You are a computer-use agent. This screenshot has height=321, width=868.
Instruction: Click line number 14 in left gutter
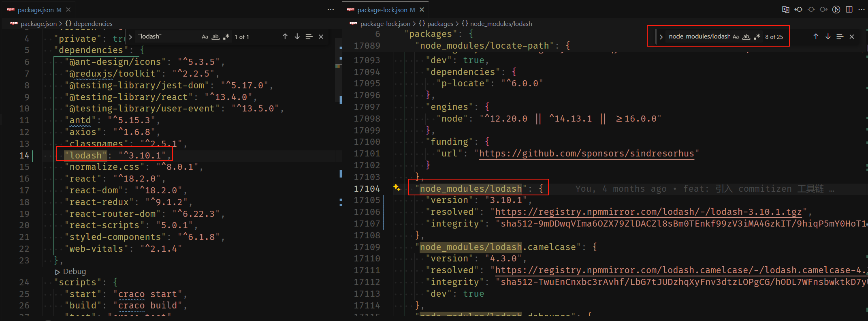pyautogui.click(x=24, y=156)
